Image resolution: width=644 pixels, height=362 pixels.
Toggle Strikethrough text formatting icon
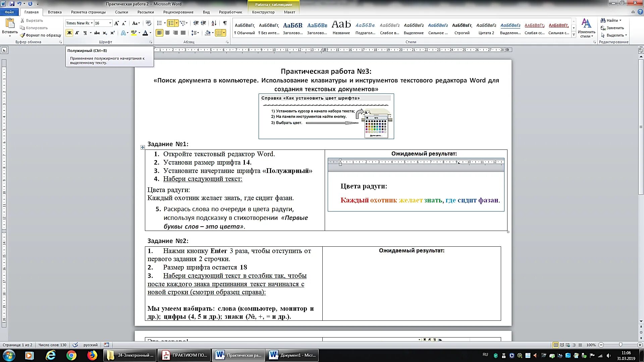click(x=96, y=33)
